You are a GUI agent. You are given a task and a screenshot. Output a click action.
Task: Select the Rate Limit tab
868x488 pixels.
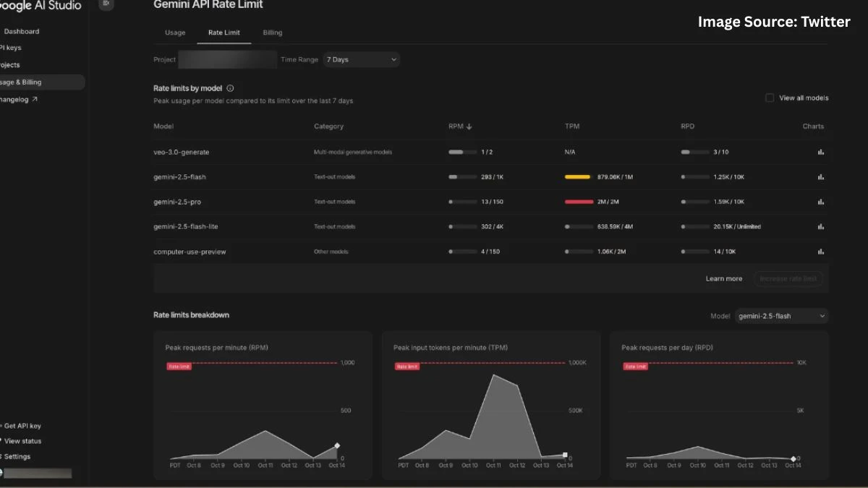coord(224,33)
